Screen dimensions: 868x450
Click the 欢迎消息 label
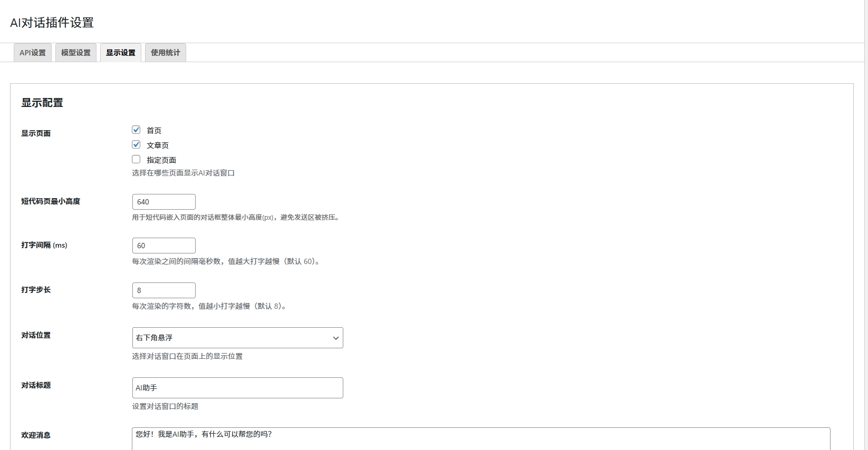point(36,435)
